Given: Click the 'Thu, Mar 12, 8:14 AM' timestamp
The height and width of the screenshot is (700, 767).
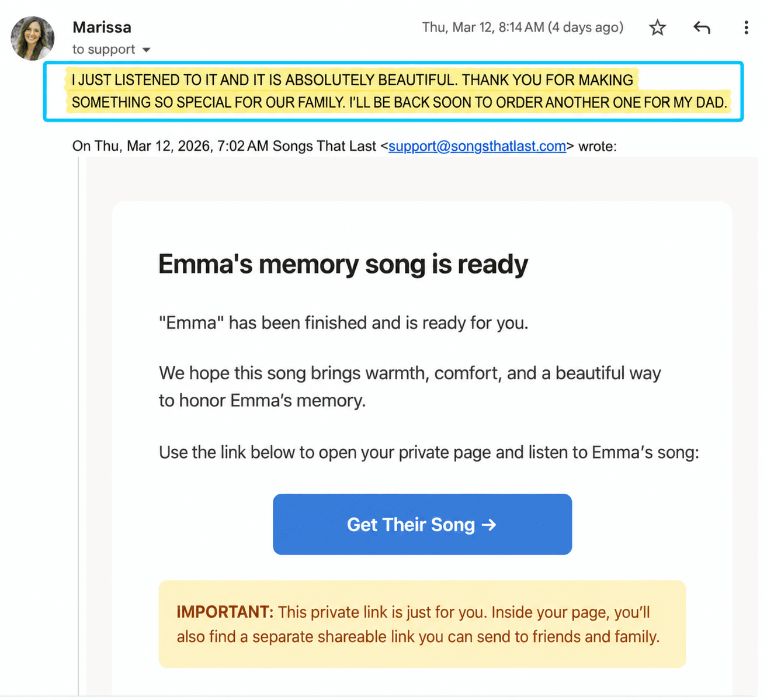Looking at the screenshot, I should click(523, 27).
